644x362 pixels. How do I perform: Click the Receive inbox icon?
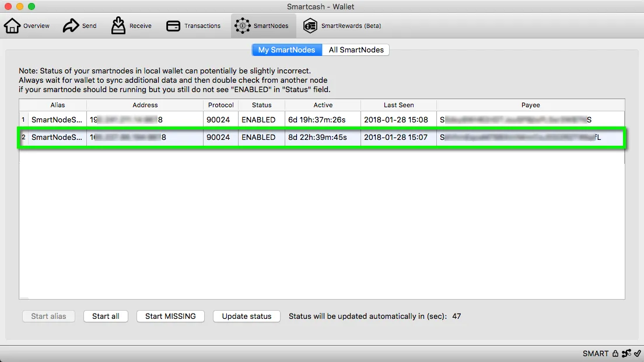pyautogui.click(x=118, y=26)
